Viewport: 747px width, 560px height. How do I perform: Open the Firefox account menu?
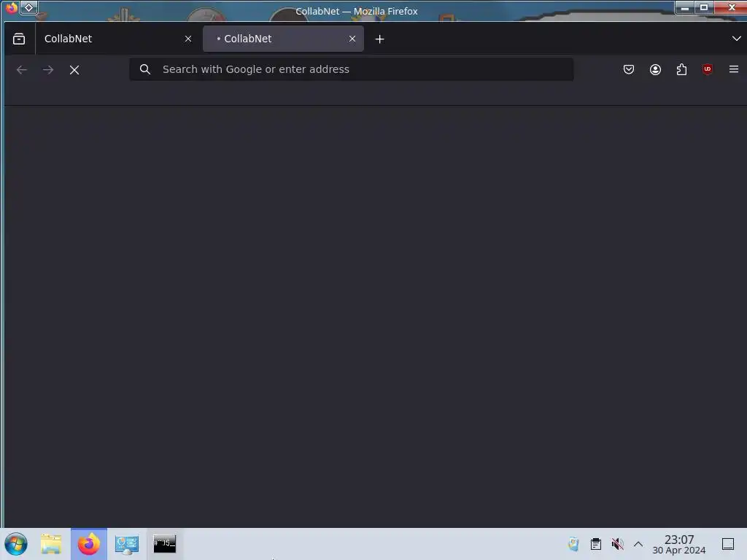tap(655, 69)
